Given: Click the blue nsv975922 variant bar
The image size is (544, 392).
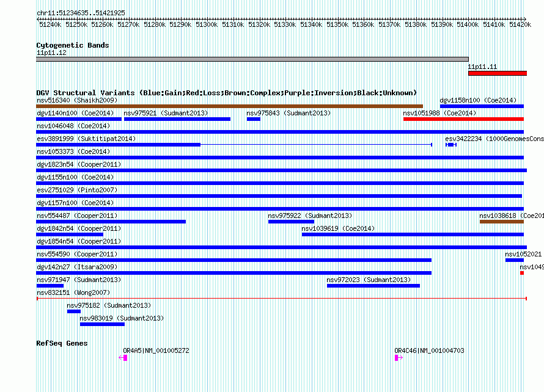Looking at the screenshot, I should click(291, 222).
